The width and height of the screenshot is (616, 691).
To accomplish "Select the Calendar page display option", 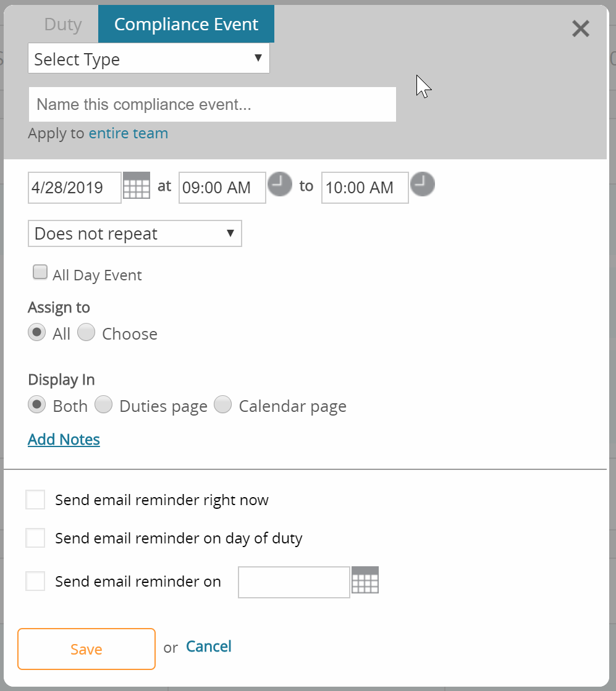I will pyautogui.click(x=222, y=404).
